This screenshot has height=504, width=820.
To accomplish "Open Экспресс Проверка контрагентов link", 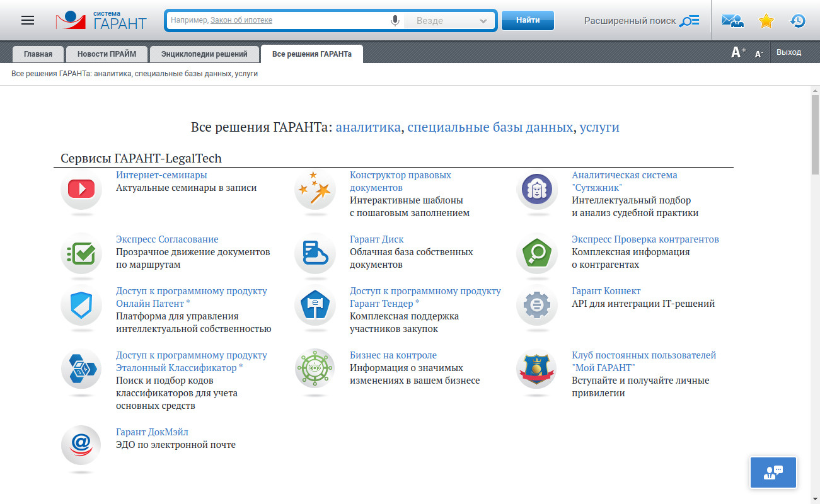I will click(x=645, y=239).
